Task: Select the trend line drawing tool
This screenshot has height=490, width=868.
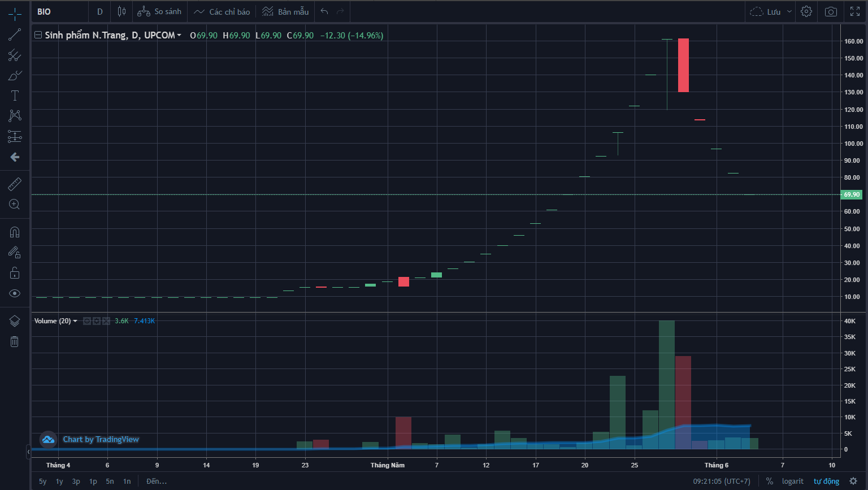Action: (x=15, y=34)
